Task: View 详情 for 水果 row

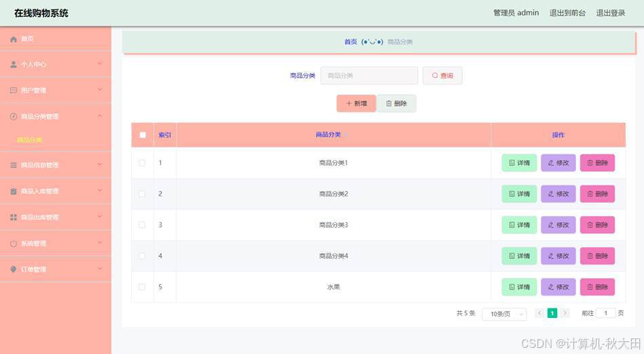Action: pos(519,287)
